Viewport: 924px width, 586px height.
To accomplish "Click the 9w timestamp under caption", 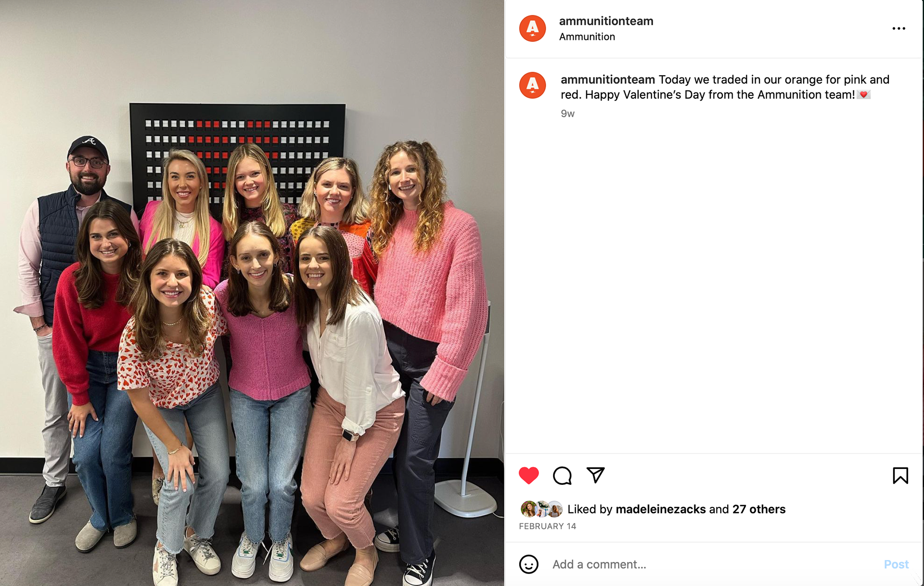I will (567, 114).
